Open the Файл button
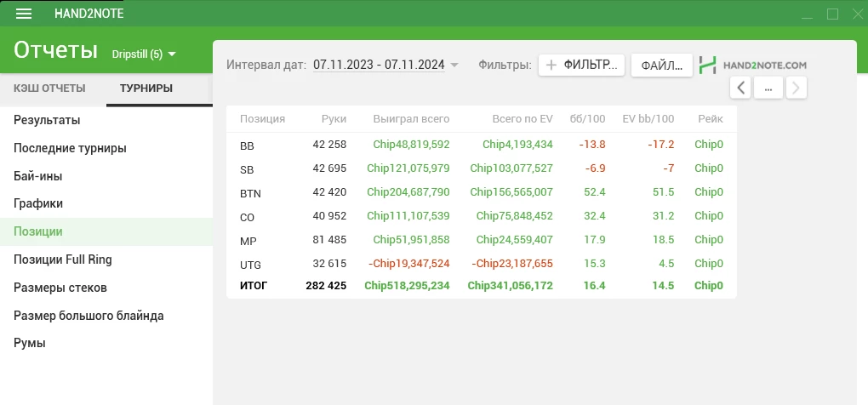Viewport: 868px width, 405px height. (661, 66)
